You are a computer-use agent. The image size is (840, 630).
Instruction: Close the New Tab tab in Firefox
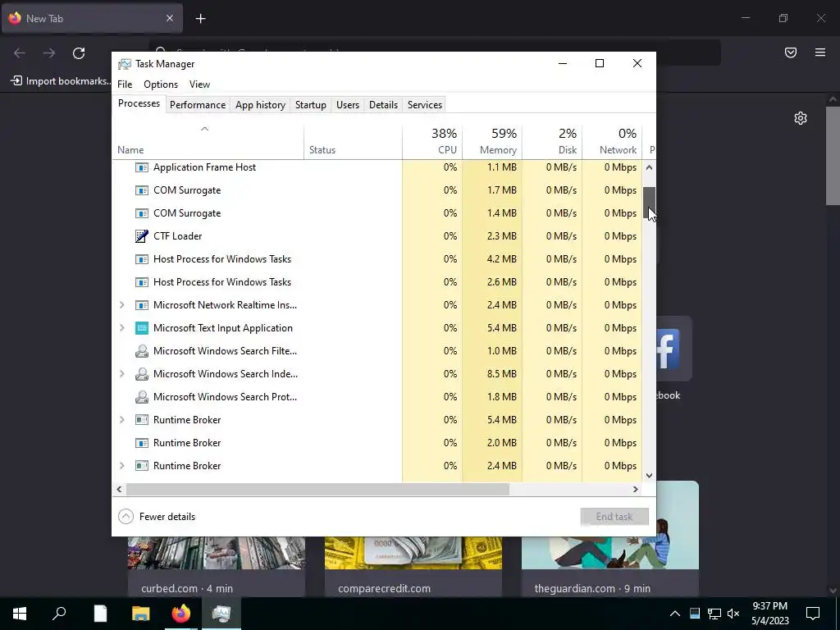[170, 18]
